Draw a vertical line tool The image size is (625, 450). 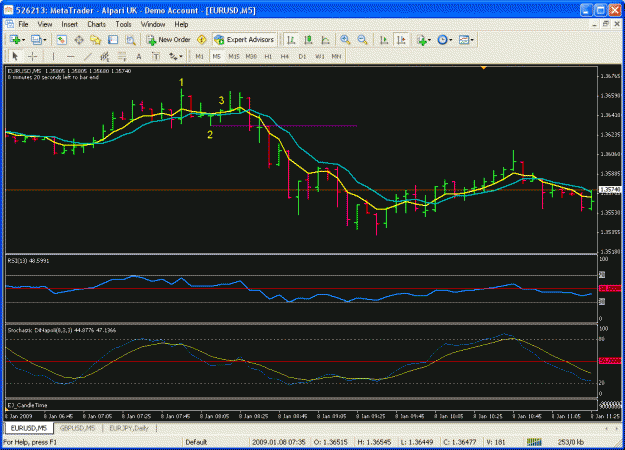click(x=53, y=56)
